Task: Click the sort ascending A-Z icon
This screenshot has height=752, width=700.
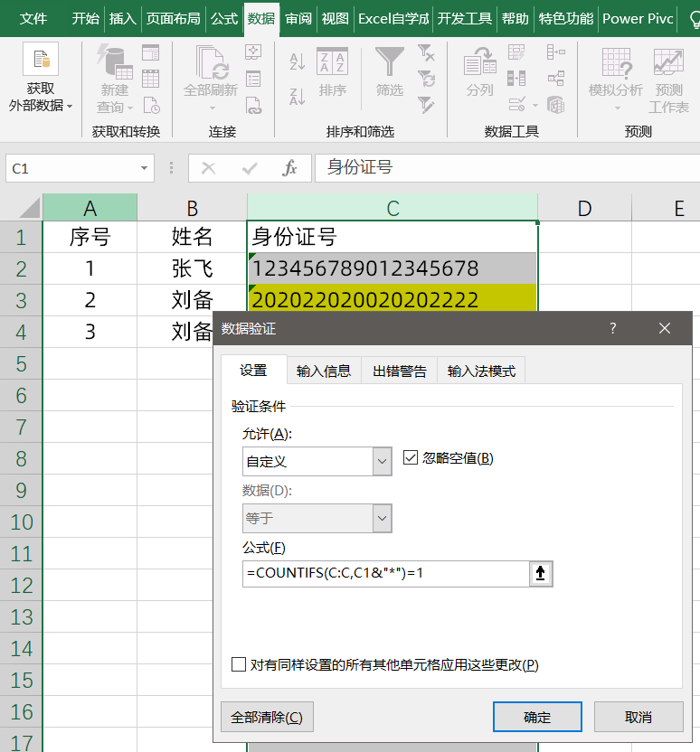Action: pyautogui.click(x=297, y=61)
